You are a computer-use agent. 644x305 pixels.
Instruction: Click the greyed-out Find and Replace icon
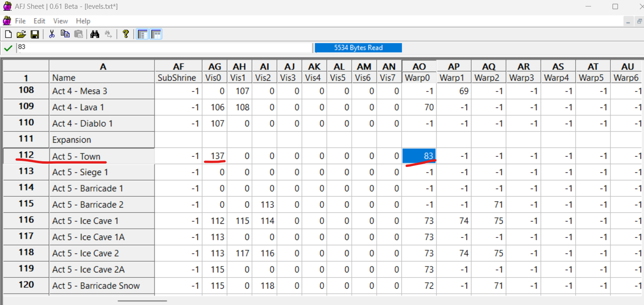[108, 34]
